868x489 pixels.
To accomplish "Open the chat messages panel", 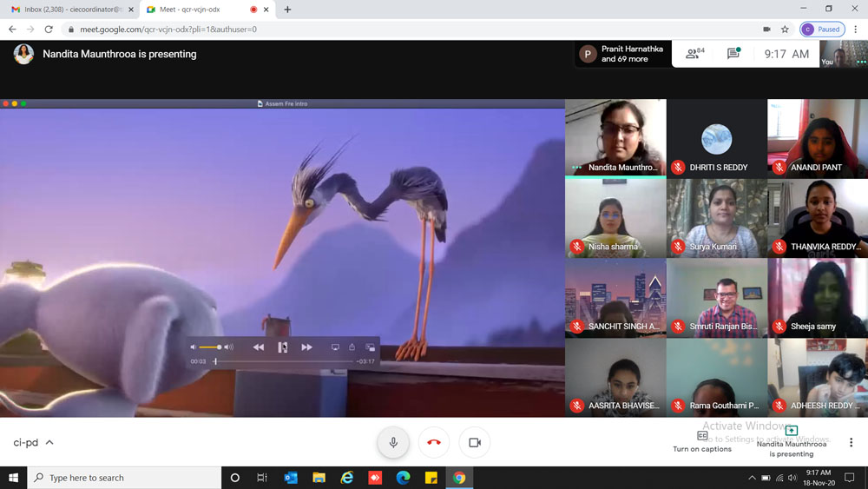I will point(734,53).
